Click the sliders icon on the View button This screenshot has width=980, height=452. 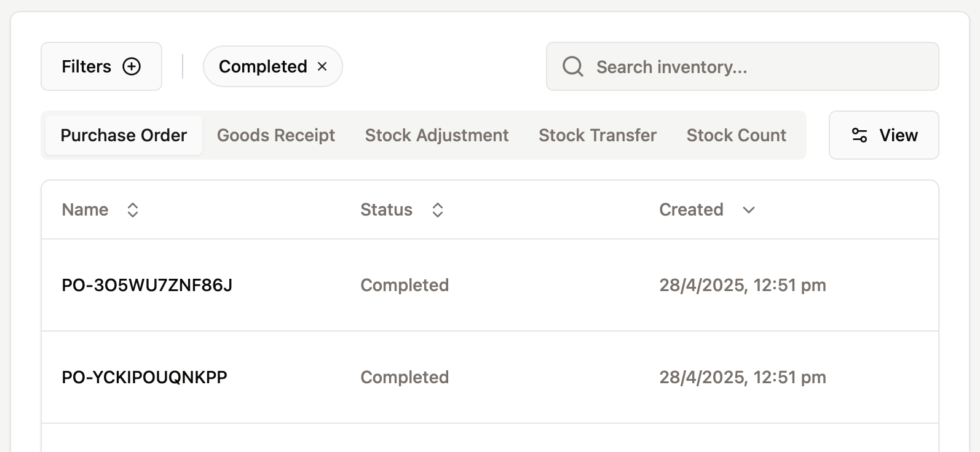pos(859,135)
